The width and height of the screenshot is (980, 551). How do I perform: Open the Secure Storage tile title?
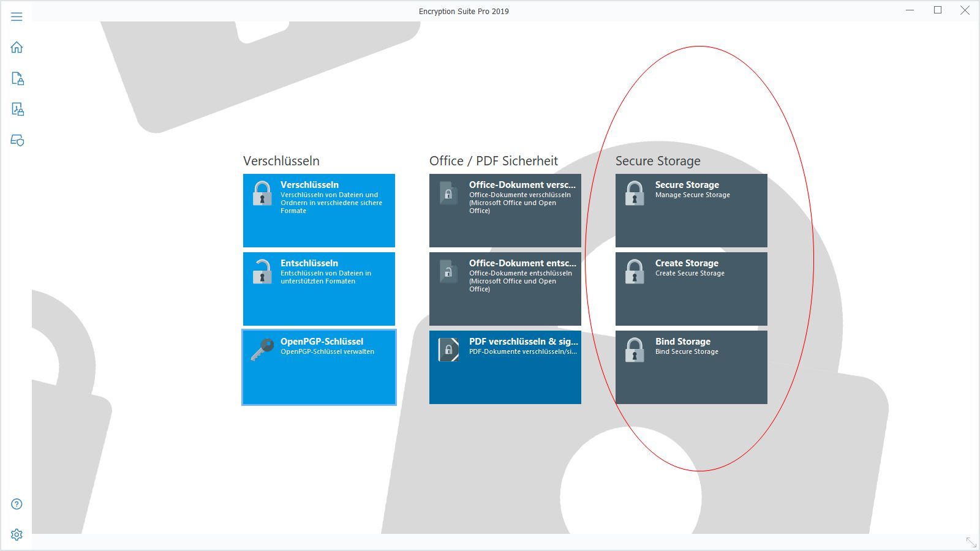(x=687, y=184)
